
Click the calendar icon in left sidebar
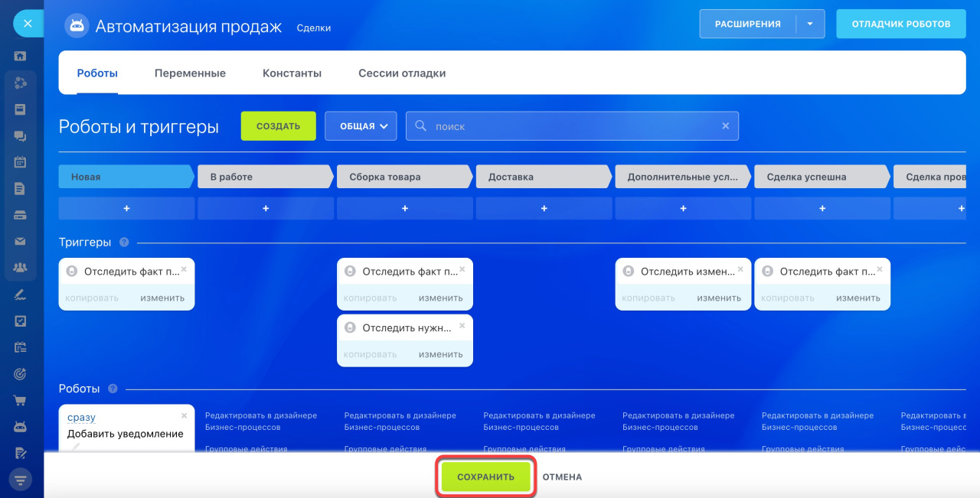[x=21, y=162]
